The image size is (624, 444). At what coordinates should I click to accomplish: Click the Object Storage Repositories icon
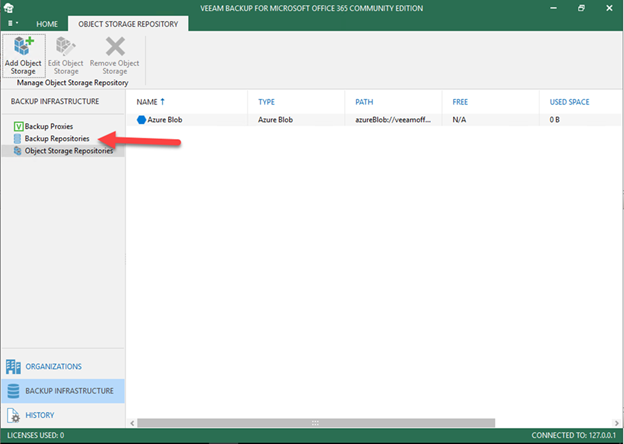click(x=18, y=151)
